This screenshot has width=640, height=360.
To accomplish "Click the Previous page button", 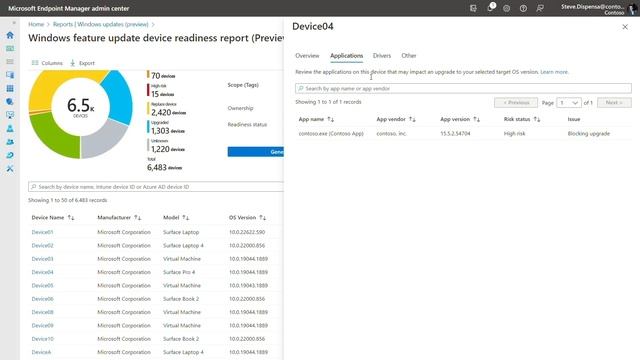I will click(x=516, y=102).
